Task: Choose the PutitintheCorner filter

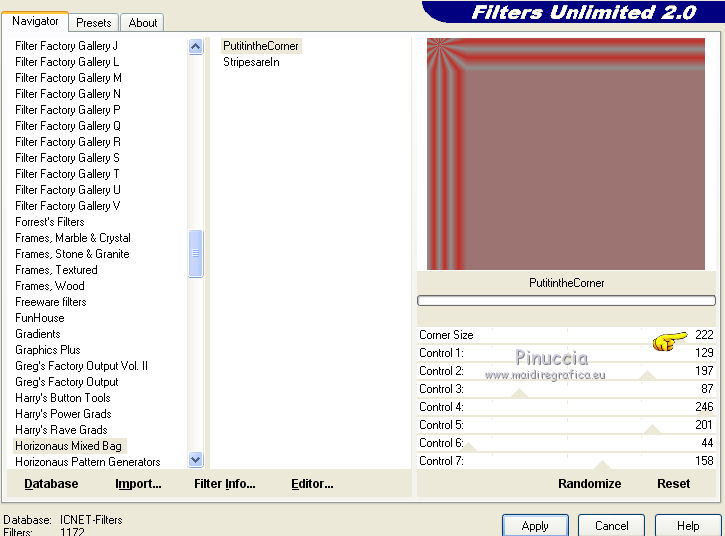Action: pyautogui.click(x=261, y=46)
